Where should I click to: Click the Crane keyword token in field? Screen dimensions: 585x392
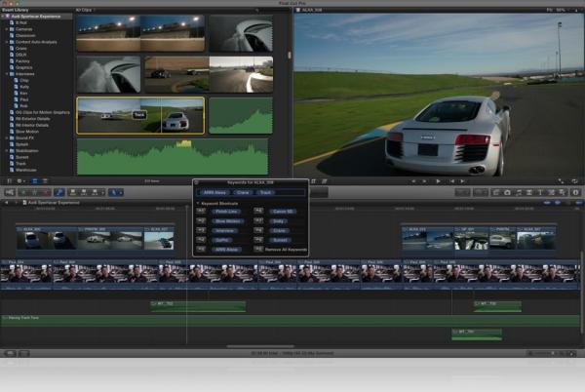point(243,192)
